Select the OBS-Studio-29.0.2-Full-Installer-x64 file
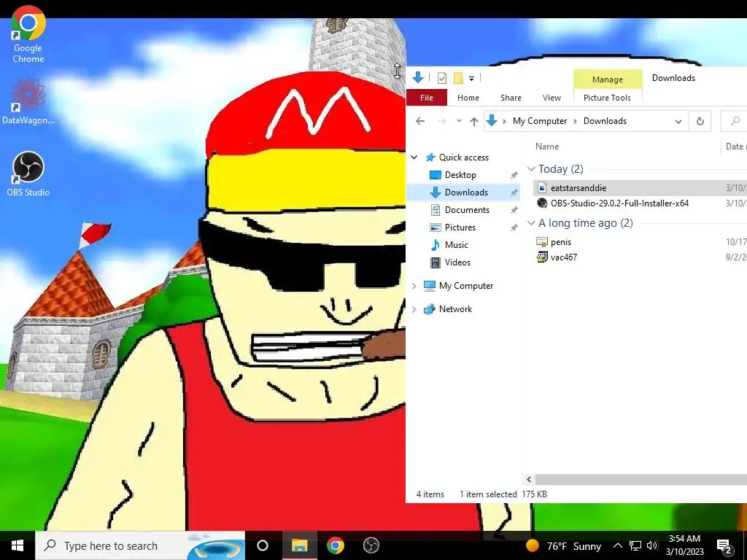747x560 pixels. (619, 203)
